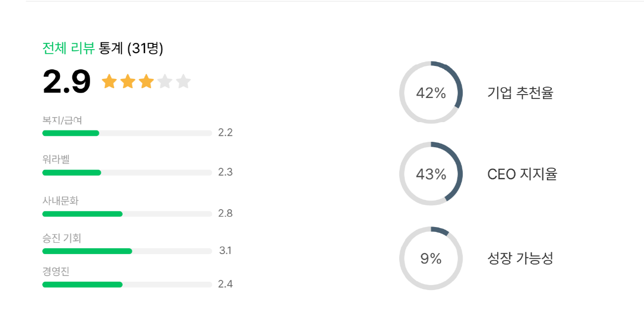Click the CEO 지지율 label

(x=522, y=174)
